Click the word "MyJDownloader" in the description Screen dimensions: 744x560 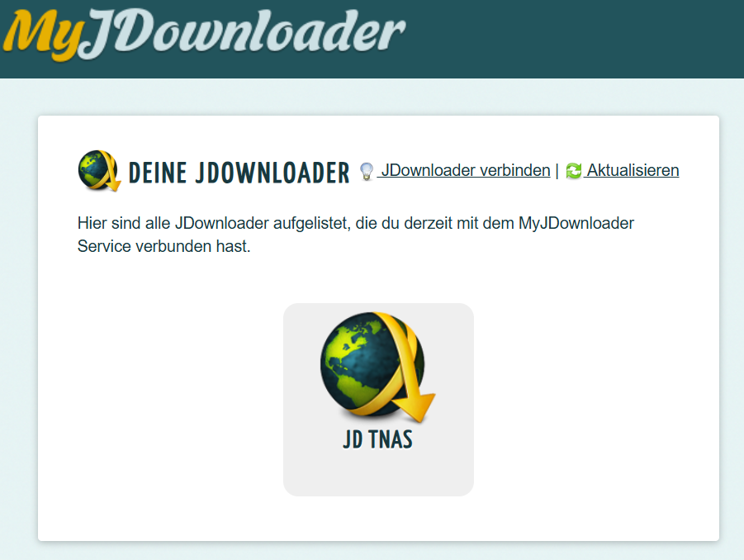pyautogui.click(x=576, y=223)
